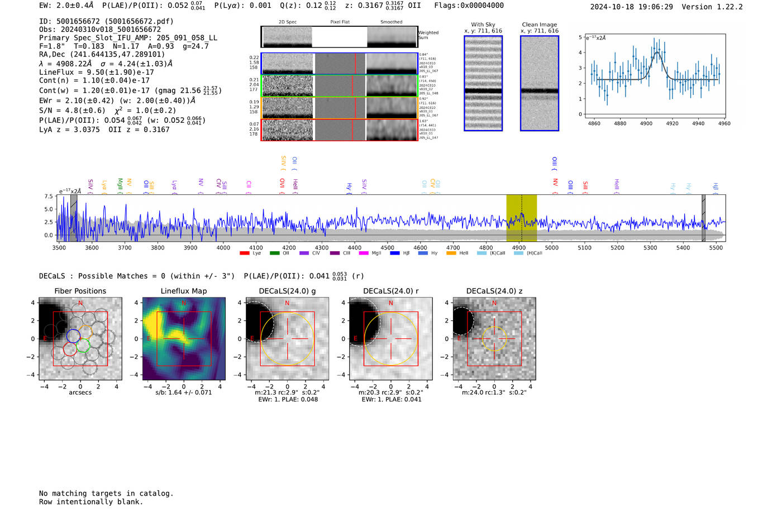
Task: Click the green OII legend swatch
Action: pos(274,253)
